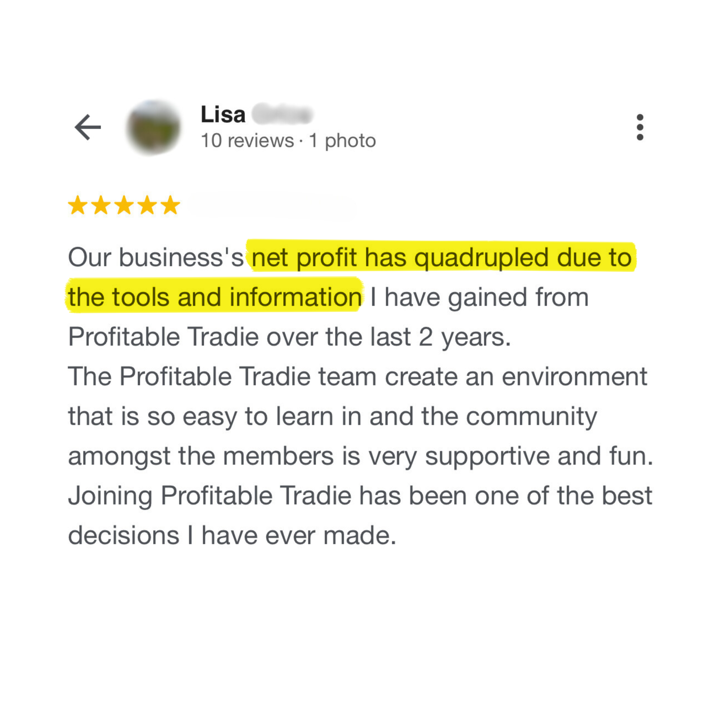Click highlighted phrase 'the tools and information'

click(x=215, y=297)
